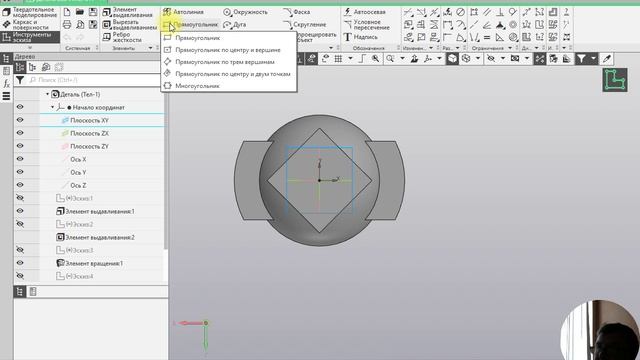Select the Надпись text tool
Screen dimensions: 640x360
click(360, 37)
